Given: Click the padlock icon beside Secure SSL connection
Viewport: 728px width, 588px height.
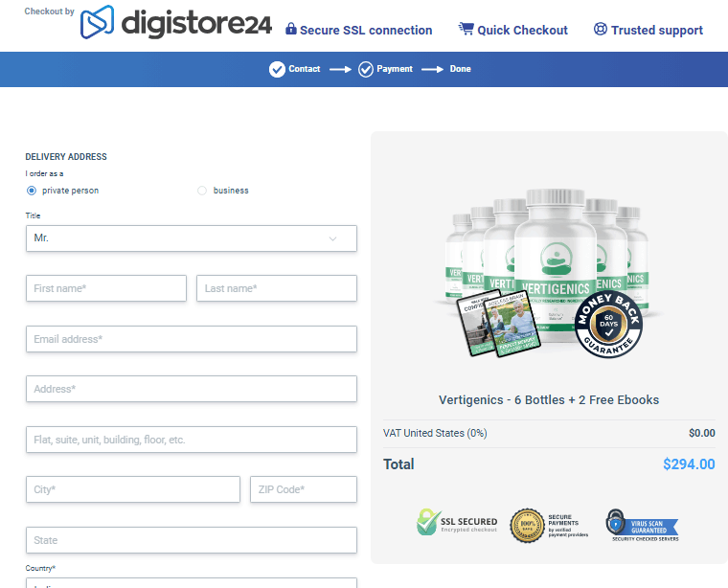Looking at the screenshot, I should 291,30.
